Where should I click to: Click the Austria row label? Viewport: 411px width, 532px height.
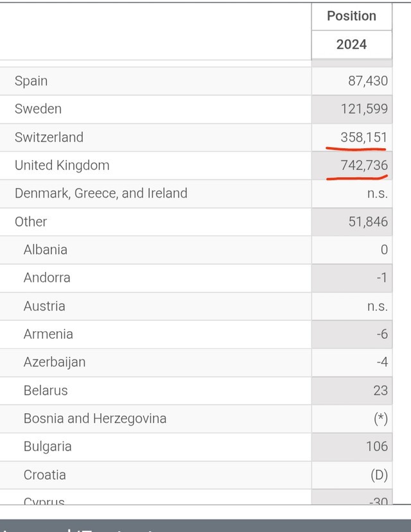pos(44,306)
